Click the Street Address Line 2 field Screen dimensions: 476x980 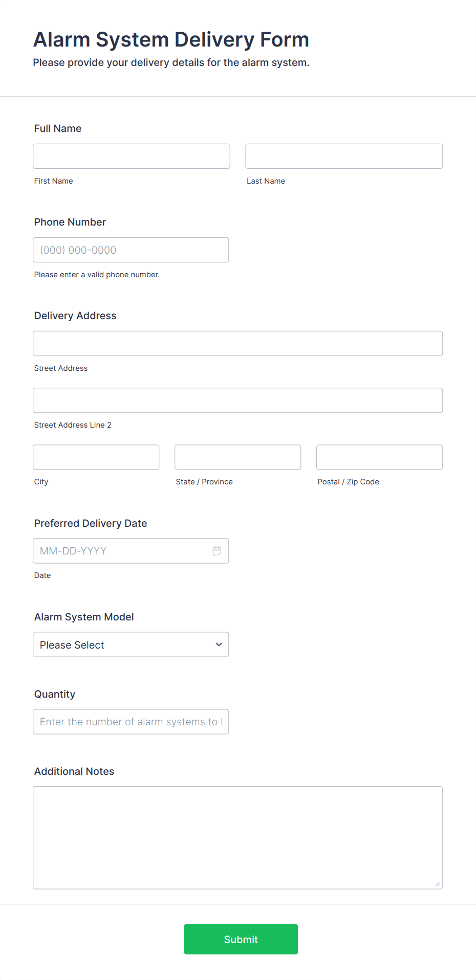tap(238, 400)
